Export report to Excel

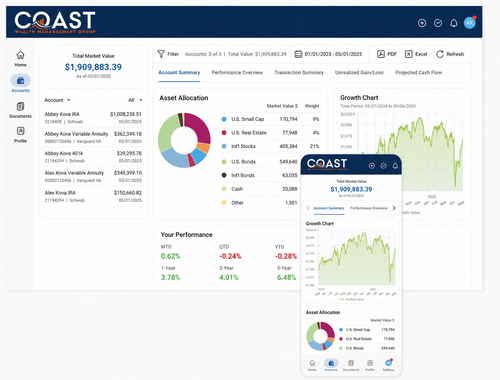416,54
